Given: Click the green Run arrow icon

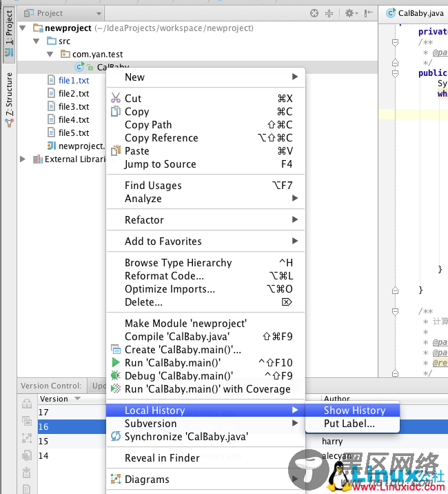Looking at the screenshot, I should click(116, 362).
